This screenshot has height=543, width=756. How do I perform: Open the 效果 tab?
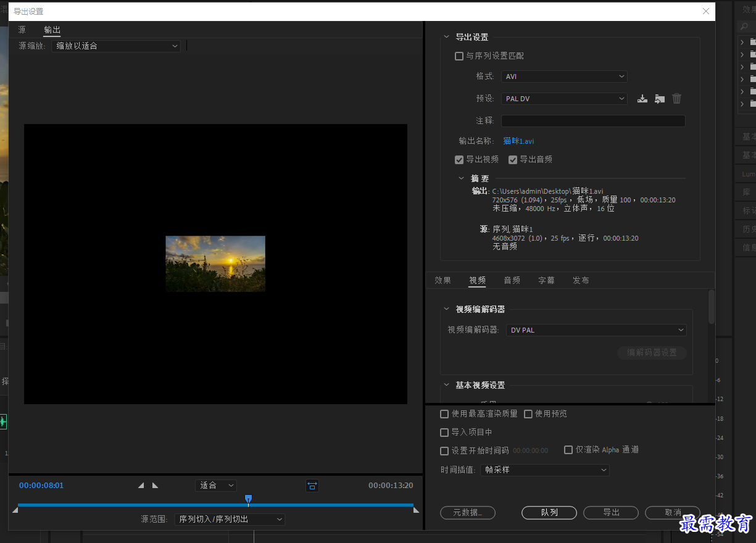(x=443, y=280)
